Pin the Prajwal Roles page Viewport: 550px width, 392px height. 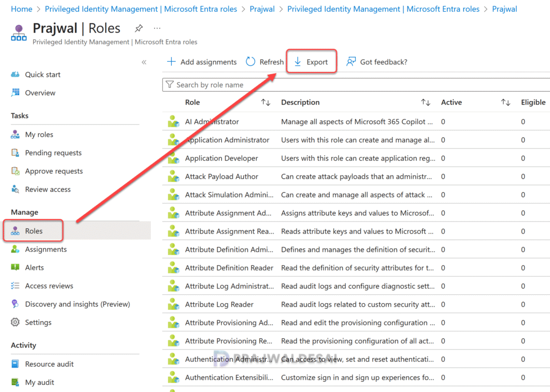[139, 28]
